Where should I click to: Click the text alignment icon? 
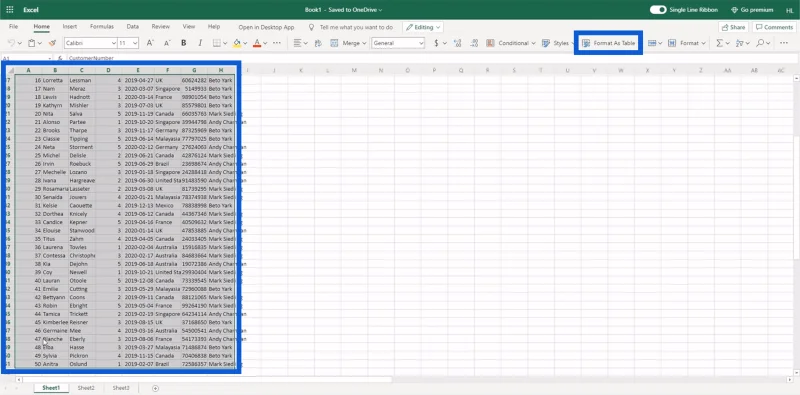pos(298,43)
